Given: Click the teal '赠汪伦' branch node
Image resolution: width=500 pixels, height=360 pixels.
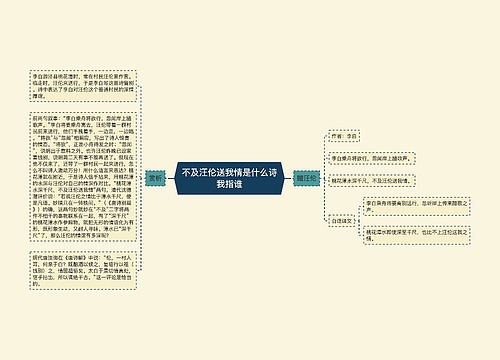Looking at the screenshot, I should (x=306, y=178).
